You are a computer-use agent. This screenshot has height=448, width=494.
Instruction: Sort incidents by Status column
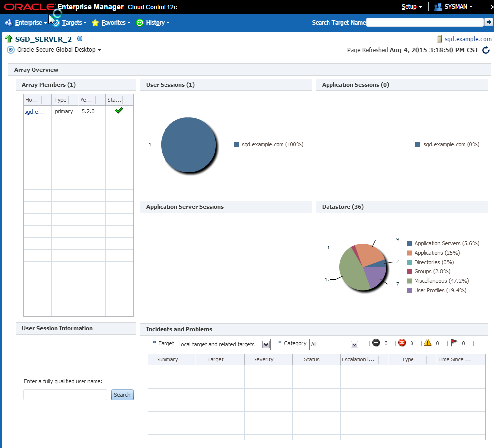(316, 359)
